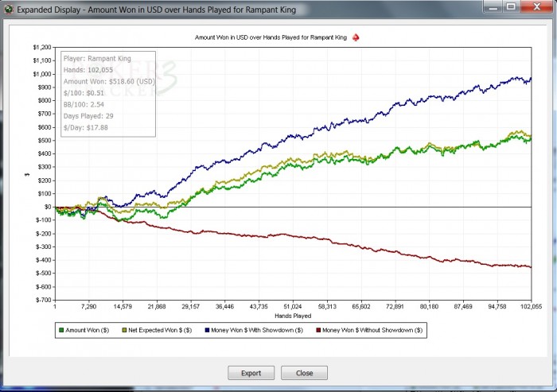
Task: Click the '7,290' x-axis tick label
Action: tap(88, 306)
